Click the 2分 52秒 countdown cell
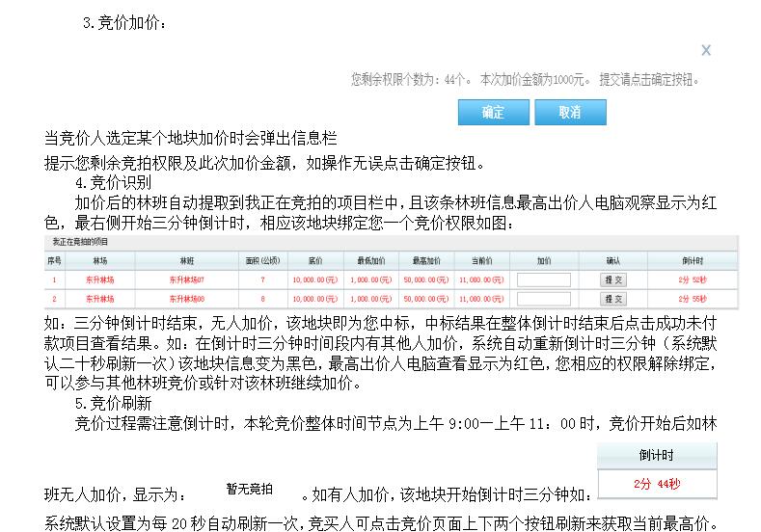 click(692, 279)
